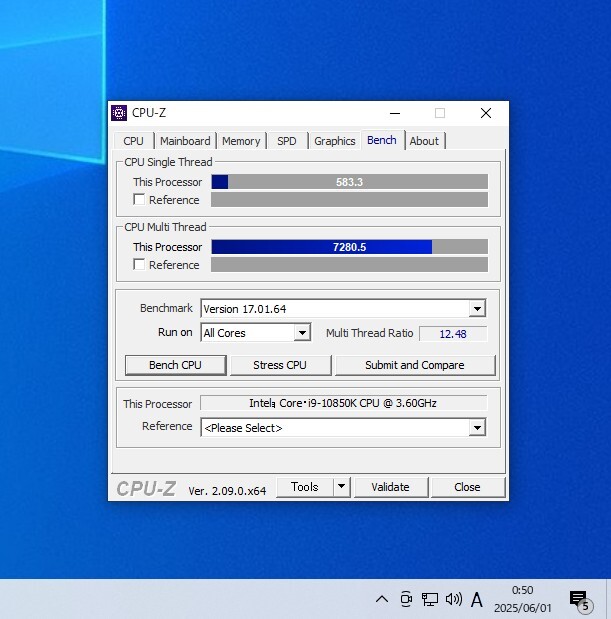The height and width of the screenshot is (619, 611).
Task: Open the volume speaker tray icon
Action: click(454, 599)
